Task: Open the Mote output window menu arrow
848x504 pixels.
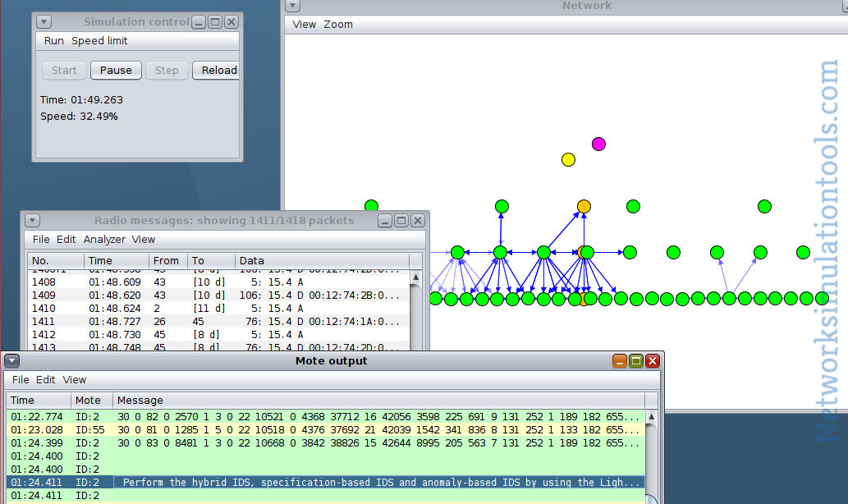Action: click(11, 360)
